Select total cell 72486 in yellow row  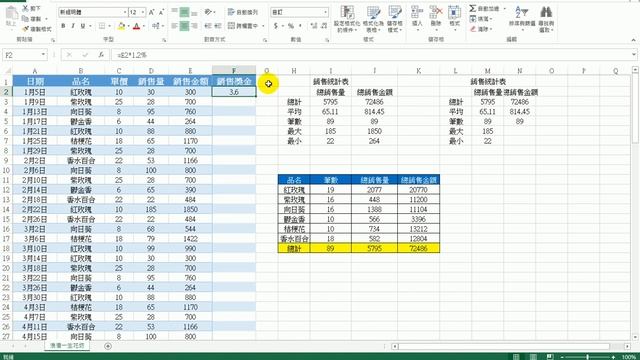(418, 248)
